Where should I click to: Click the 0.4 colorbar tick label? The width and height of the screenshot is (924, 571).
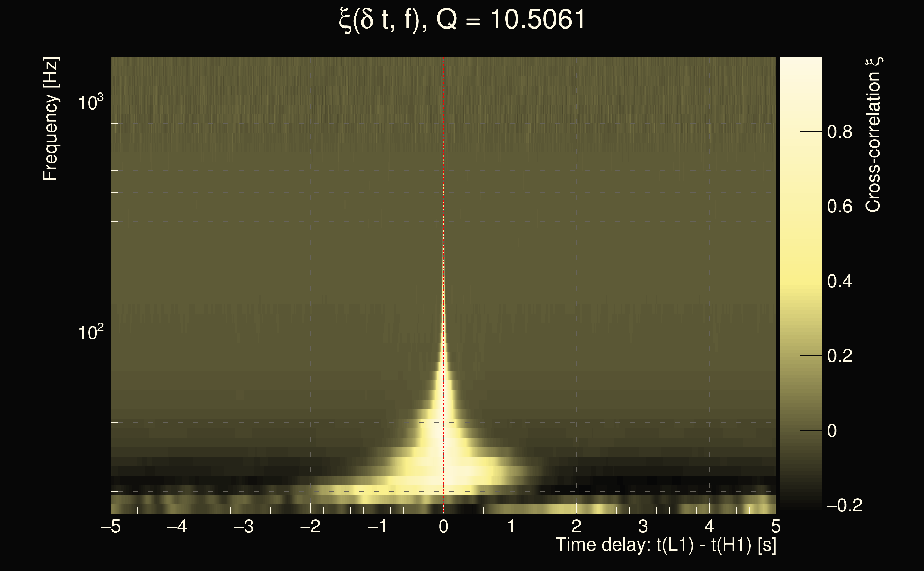(x=839, y=281)
